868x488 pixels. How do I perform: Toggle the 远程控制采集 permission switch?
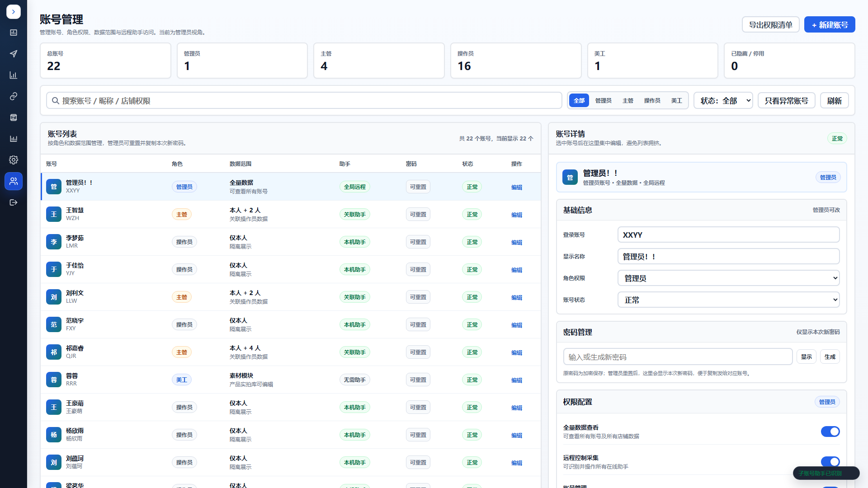pos(830,462)
